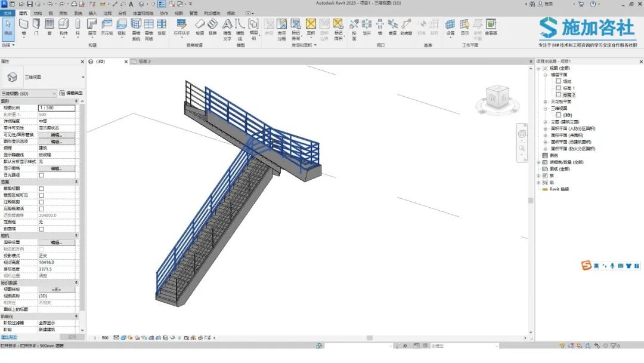Open the 属性帮助 link
644x363 pixels.
9,337
